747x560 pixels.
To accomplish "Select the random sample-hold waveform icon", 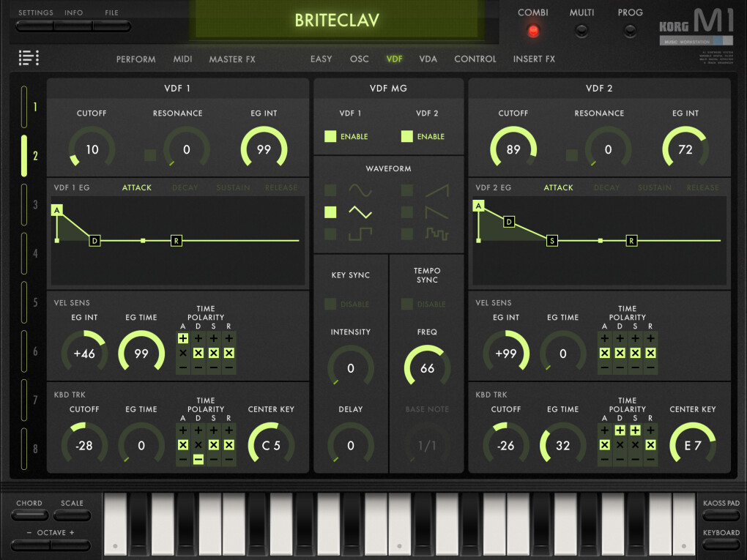I will click(x=437, y=234).
